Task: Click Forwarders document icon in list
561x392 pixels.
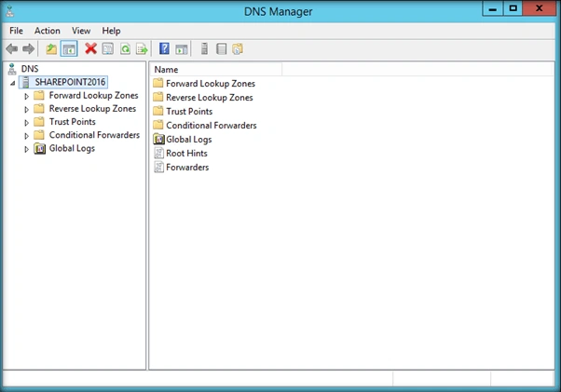Action: pos(158,167)
